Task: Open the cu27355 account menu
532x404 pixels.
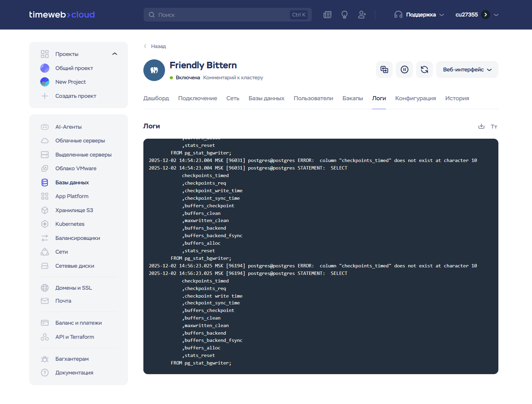Action: click(477, 15)
